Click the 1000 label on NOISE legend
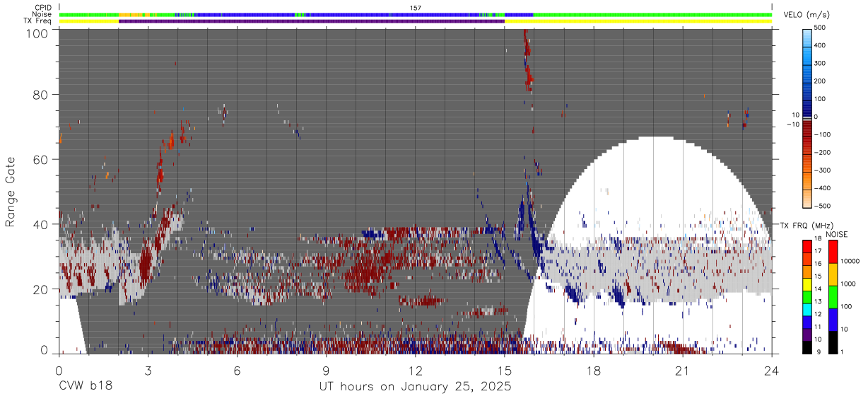The width and height of the screenshot is (868, 401). click(848, 284)
